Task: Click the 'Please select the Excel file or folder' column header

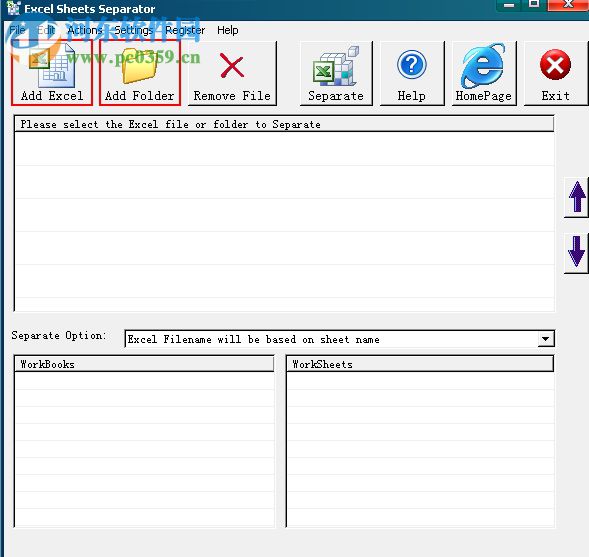Action: point(284,124)
